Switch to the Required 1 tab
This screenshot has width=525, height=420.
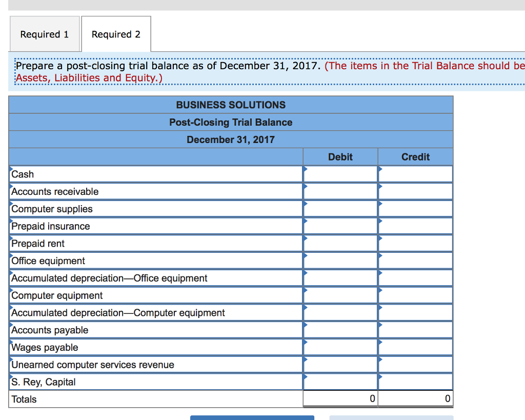45,34
